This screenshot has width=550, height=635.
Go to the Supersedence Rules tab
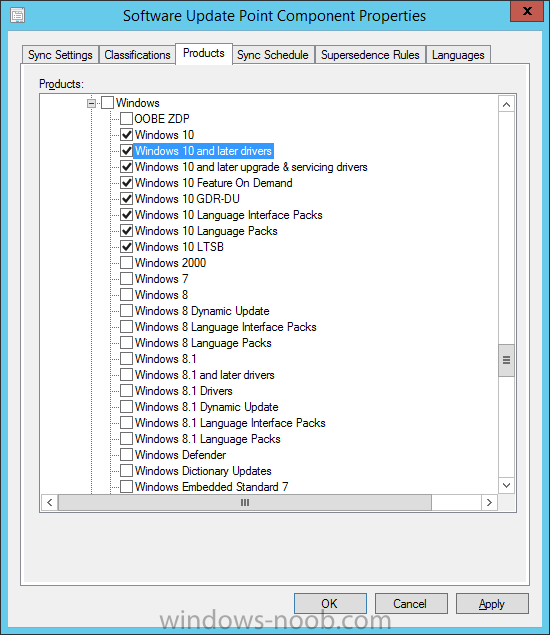pyautogui.click(x=370, y=55)
